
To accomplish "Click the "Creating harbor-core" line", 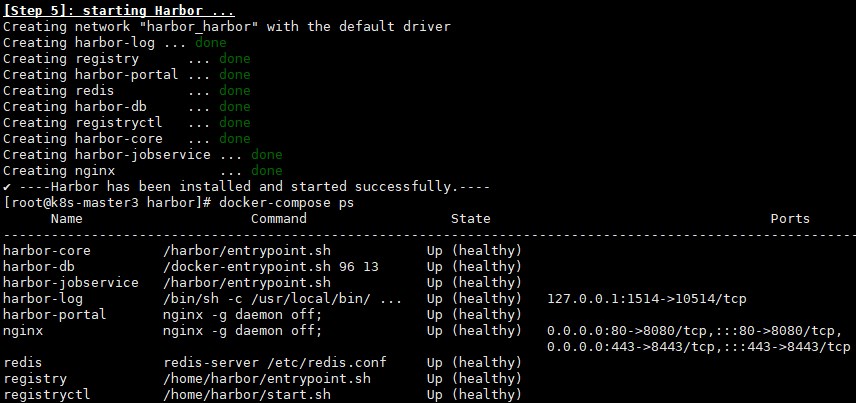I will [127, 138].
